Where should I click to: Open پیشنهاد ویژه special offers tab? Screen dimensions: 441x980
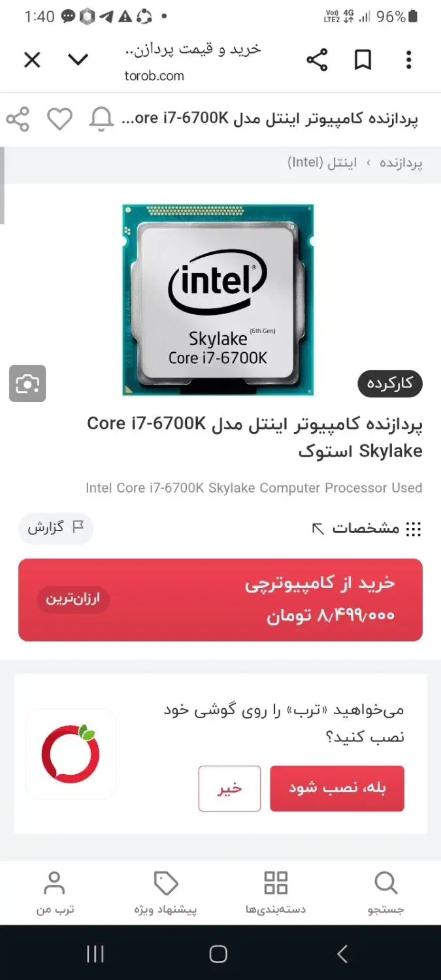pyautogui.click(x=165, y=893)
